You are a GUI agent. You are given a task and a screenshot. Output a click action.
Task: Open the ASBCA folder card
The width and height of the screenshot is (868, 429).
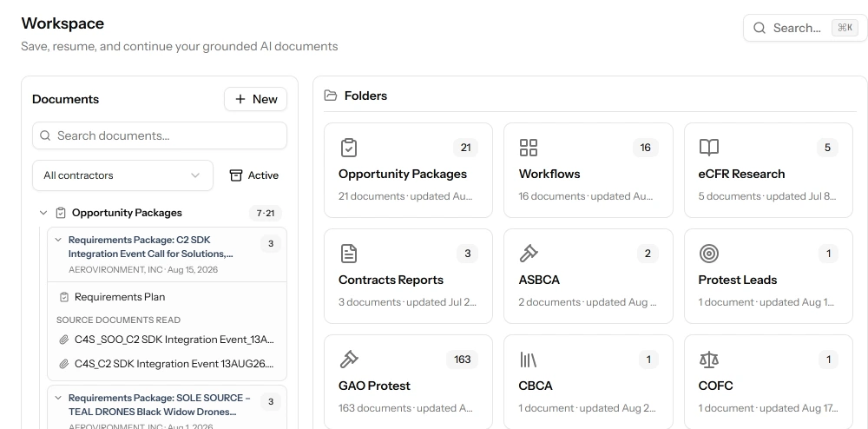click(x=589, y=275)
